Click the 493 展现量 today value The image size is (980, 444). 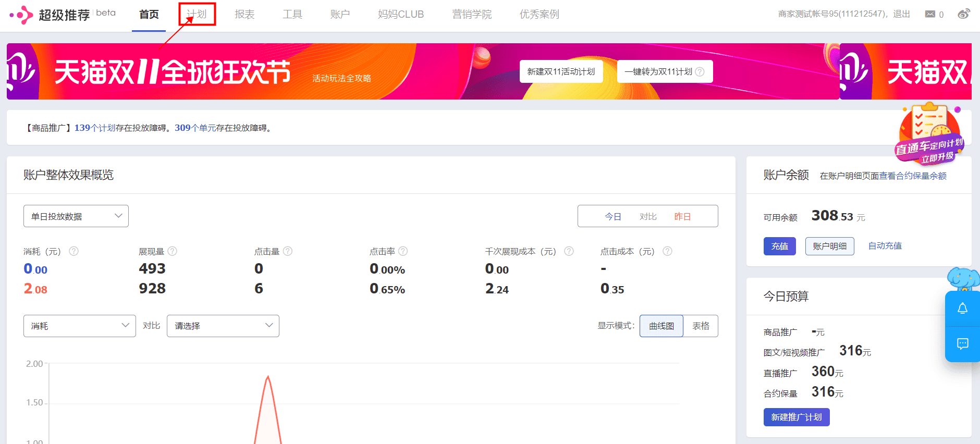[x=152, y=268]
